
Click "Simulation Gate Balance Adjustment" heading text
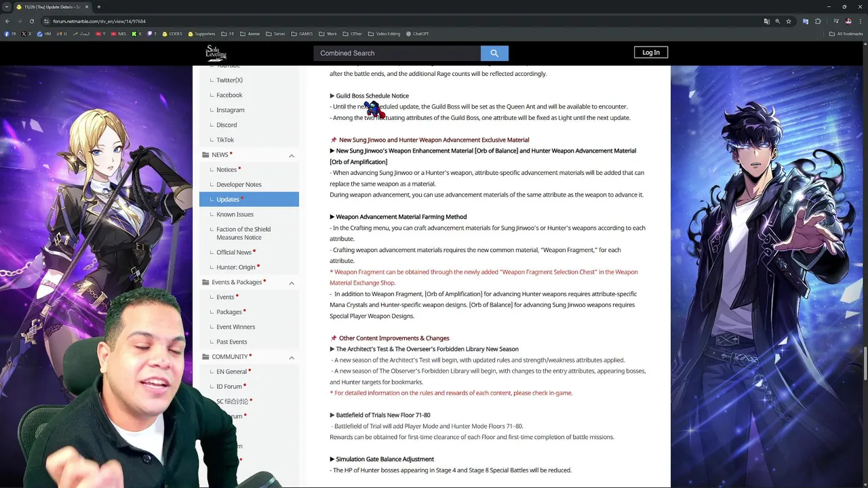coord(384,459)
